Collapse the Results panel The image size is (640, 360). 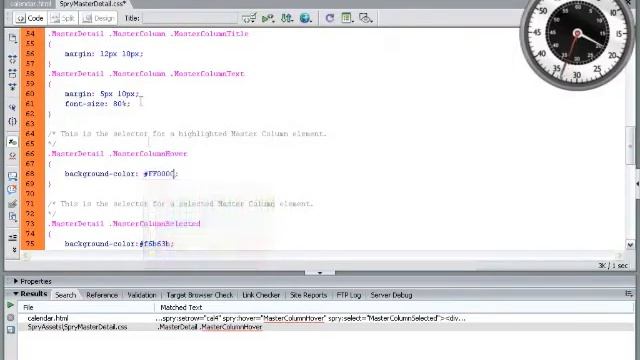pyautogui.click(x=16, y=293)
